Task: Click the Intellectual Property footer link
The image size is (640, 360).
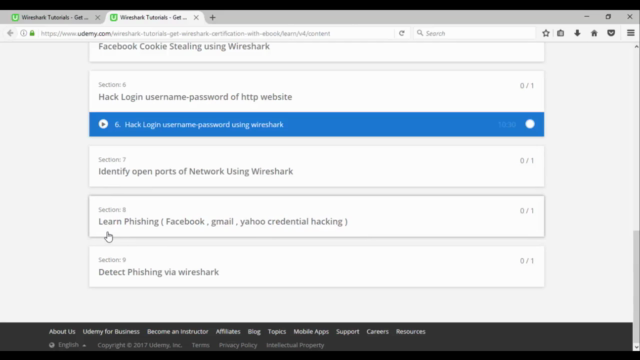Action: (295, 345)
